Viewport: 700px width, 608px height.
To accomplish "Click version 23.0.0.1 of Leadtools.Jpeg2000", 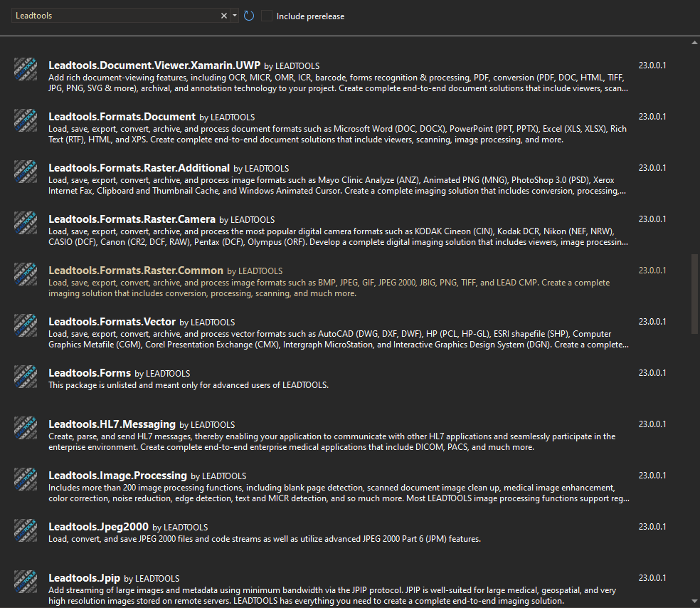I will [652, 527].
